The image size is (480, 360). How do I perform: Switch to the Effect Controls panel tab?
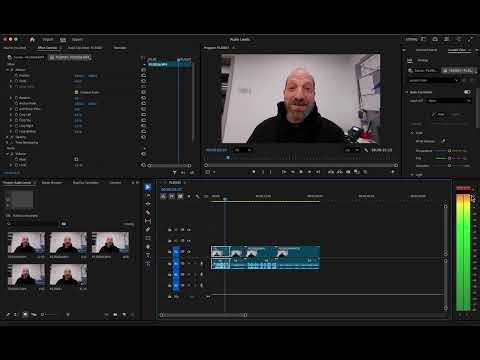[47, 48]
